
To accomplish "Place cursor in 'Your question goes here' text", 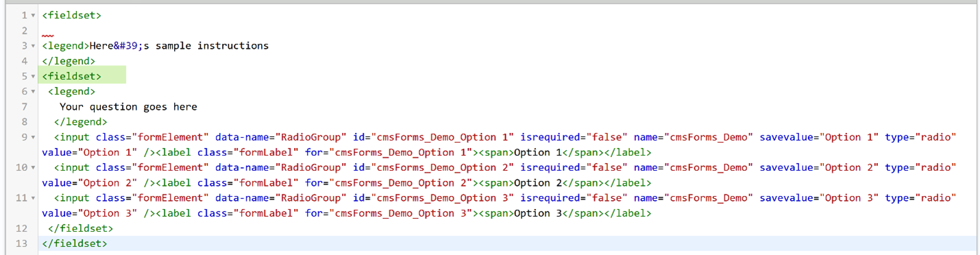I will [x=128, y=106].
